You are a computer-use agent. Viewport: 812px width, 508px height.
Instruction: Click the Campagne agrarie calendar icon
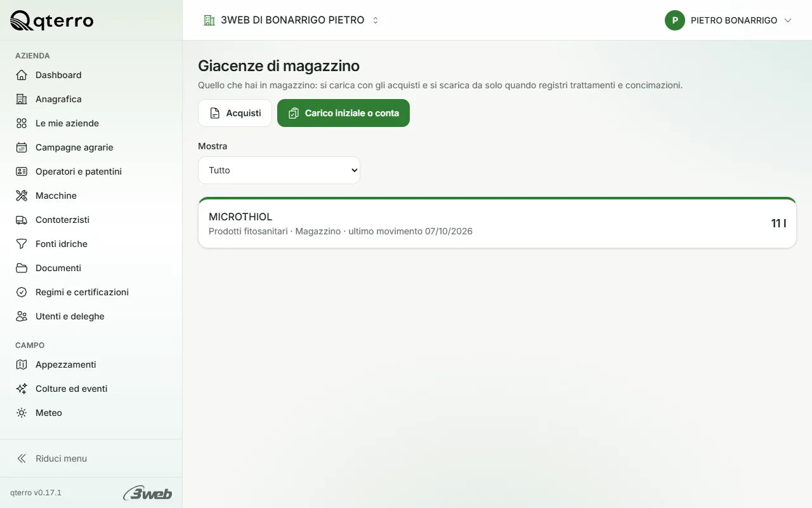[22, 147]
